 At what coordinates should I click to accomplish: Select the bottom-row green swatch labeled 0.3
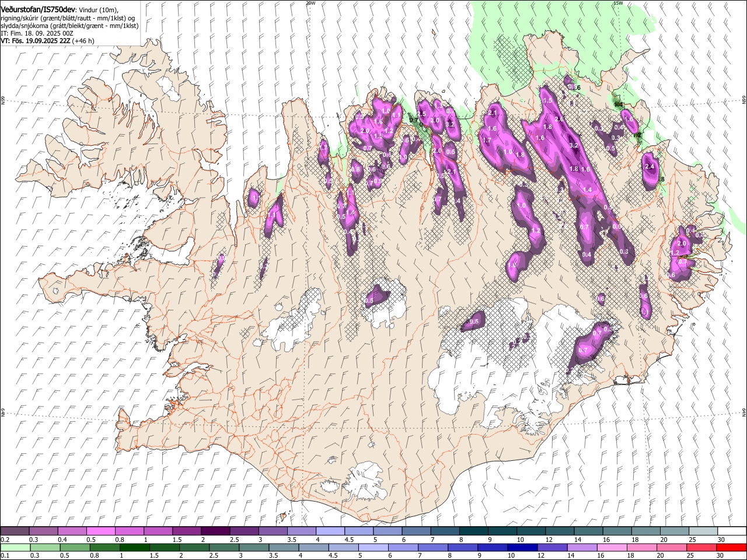[x=45, y=547]
